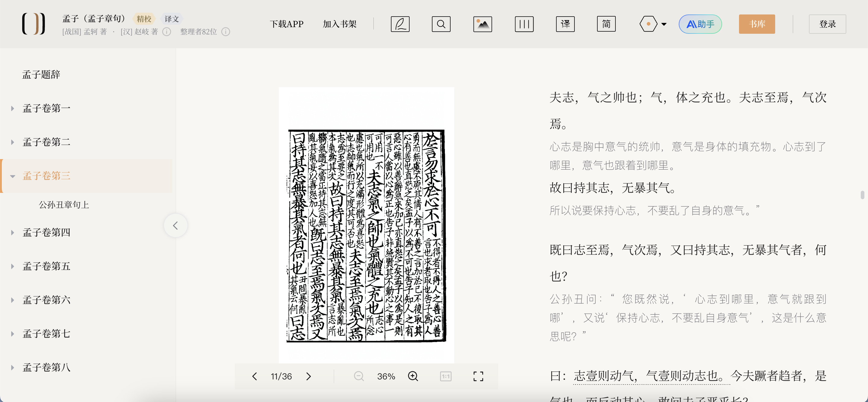The image size is (868, 402).
Task: Go to next scanned page arrow
Action: (308, 376)
